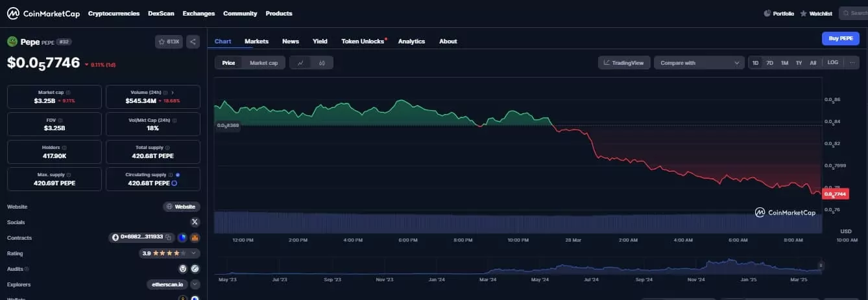Switch chart to Price view
This screenshot has width=868, height=300.
click(228, 63)
